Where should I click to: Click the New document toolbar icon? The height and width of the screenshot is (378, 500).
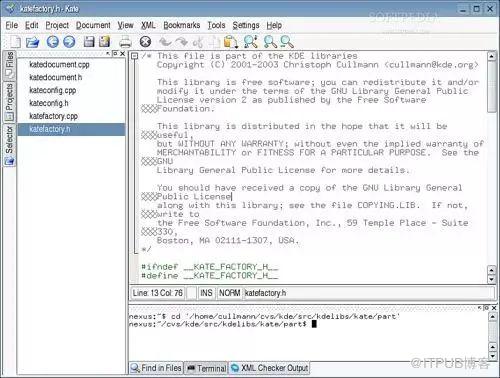point(15,42)
